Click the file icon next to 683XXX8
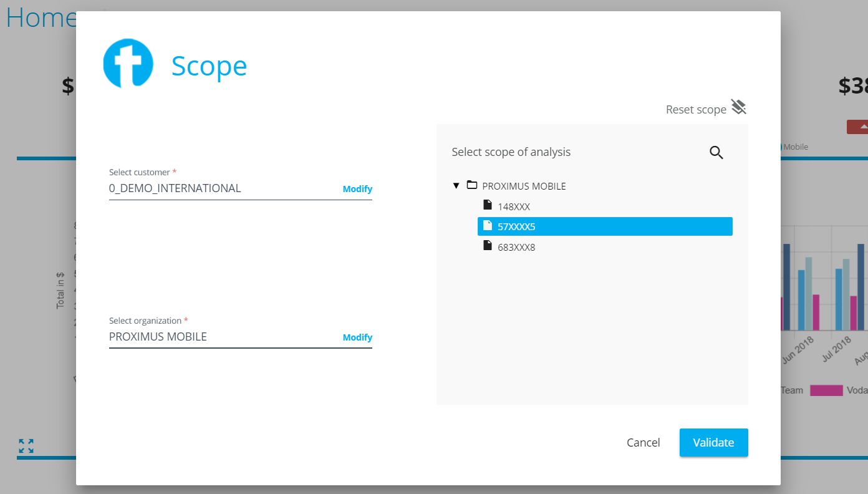The image size is (868, 494). pyautogui.click(x=488, y=246)
